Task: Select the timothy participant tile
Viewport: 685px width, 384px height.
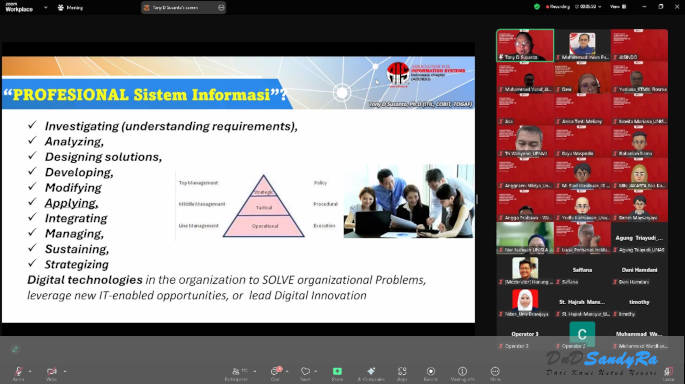Action: (x=639, y=303)
